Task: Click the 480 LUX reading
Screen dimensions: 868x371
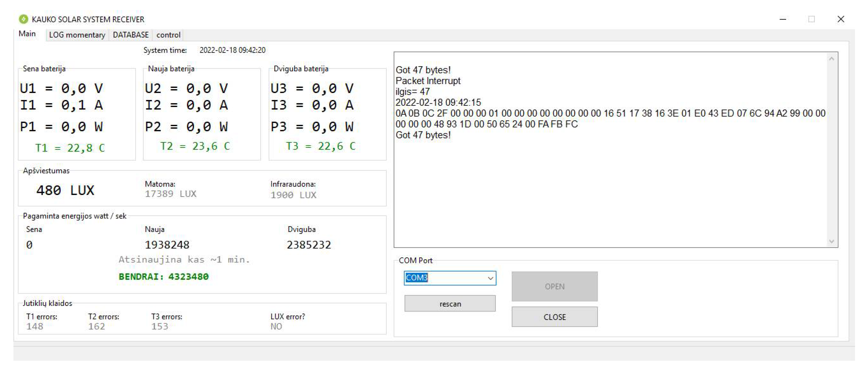Action: 65,191
